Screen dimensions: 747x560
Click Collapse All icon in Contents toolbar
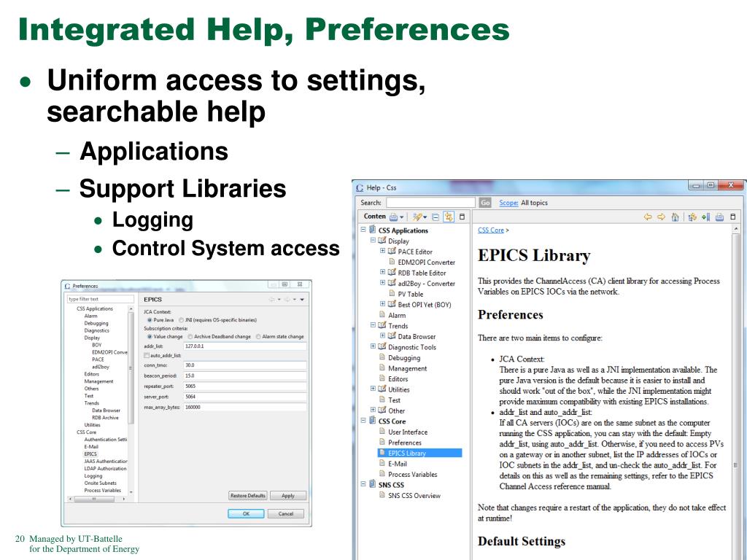click(436, 217)
